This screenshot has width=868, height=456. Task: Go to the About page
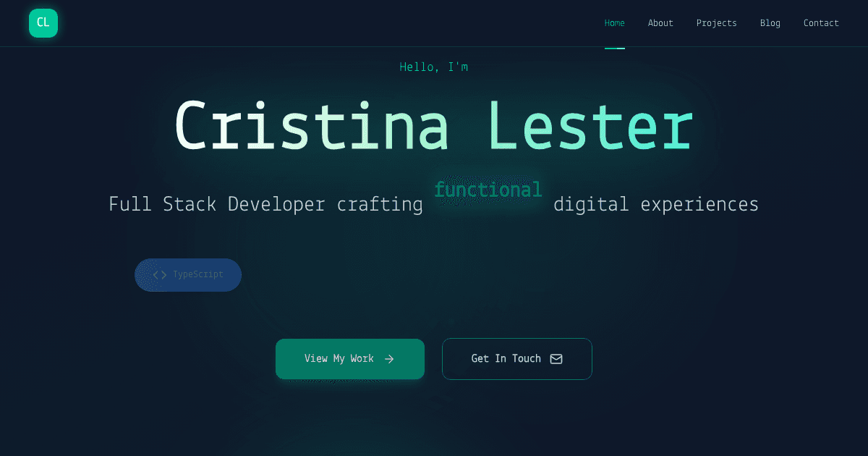click(660, 23)
